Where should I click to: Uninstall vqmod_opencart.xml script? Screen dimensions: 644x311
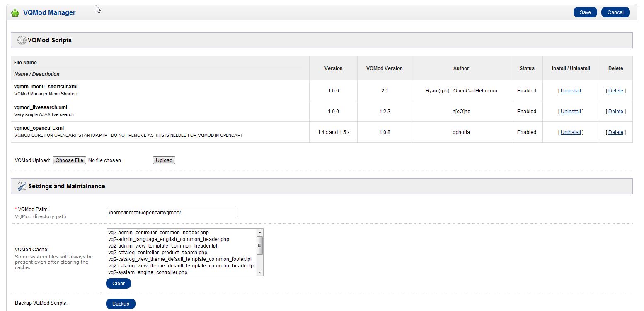point(571,132)
